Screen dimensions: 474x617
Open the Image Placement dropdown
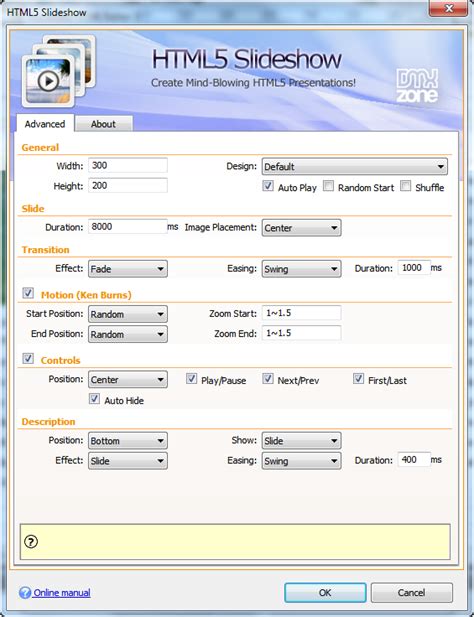[301, 228]
